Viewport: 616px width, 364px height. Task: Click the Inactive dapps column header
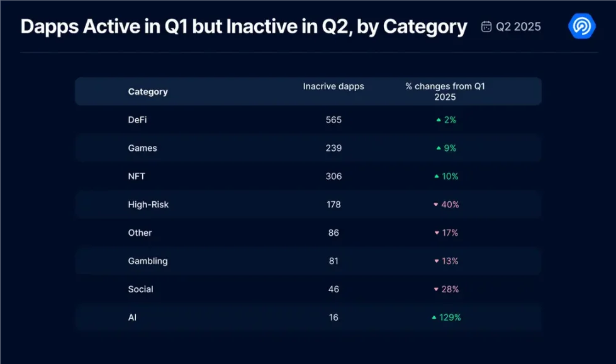[x=333, y=87]
